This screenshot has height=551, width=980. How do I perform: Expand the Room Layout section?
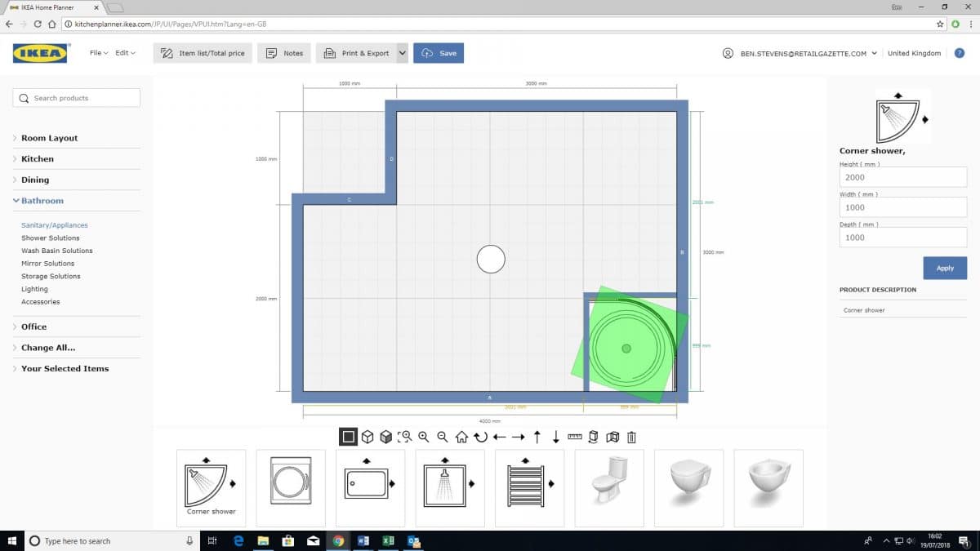pos(47,137)
